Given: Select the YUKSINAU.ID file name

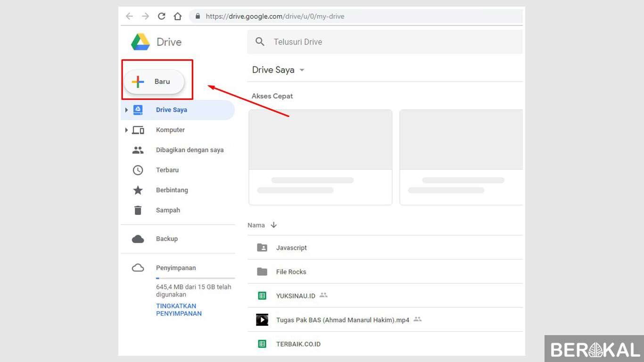Looking at the screenshot, I should 296,296.
